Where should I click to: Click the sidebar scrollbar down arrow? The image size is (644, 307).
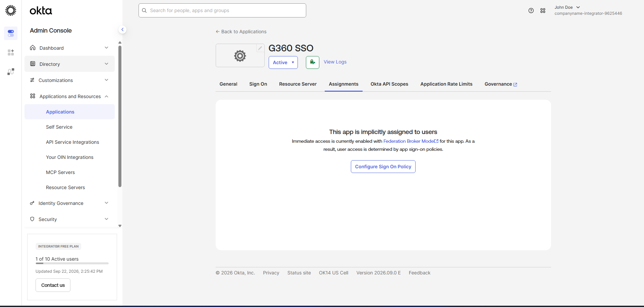(x=120, y=226)
